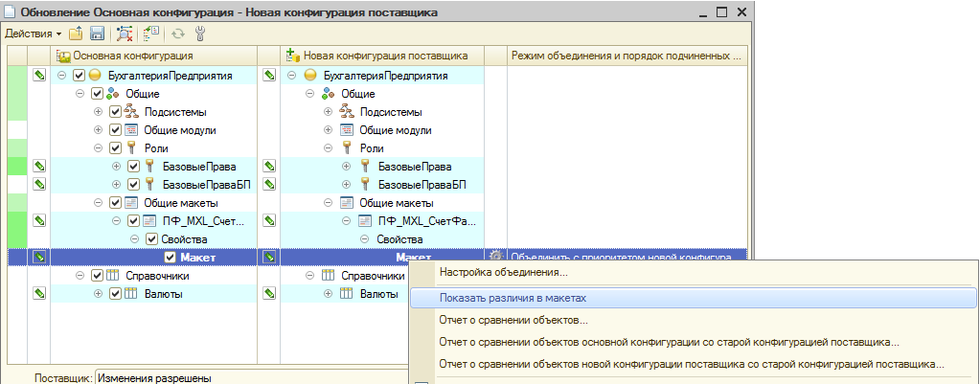Collapse Общие in new supplier configuration tree
Image resolution: width=980 pixels, height=384 pixels.
click(310, 94)
